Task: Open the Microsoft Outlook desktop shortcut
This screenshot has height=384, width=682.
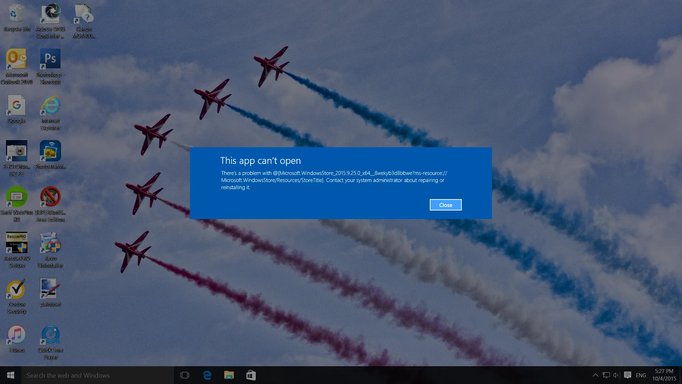Action: click(17, 66)
